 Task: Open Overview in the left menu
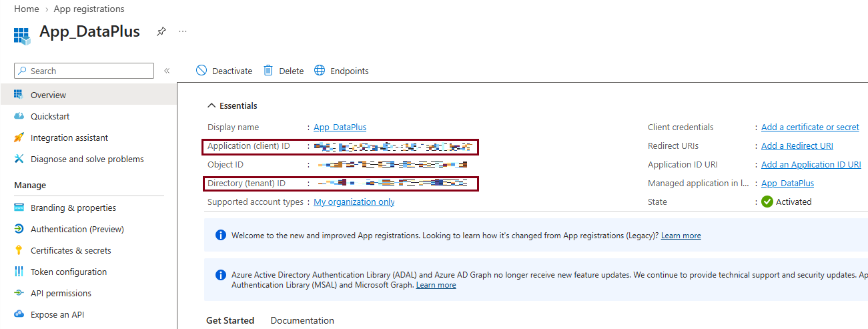pos(88,94)
